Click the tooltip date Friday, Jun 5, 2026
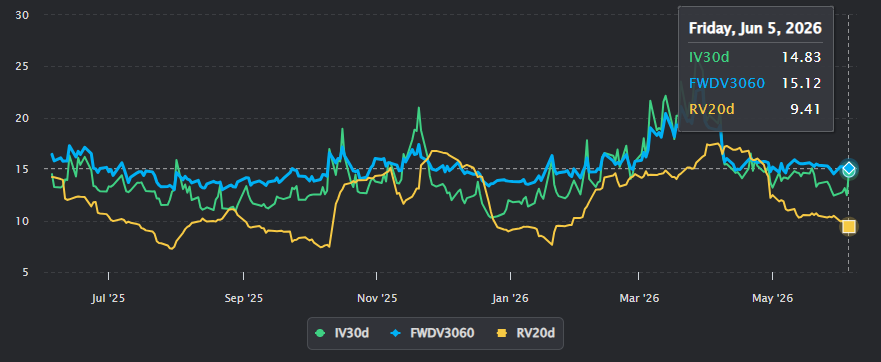Viewport: 881px width, 362px height. tap(755, 28)
